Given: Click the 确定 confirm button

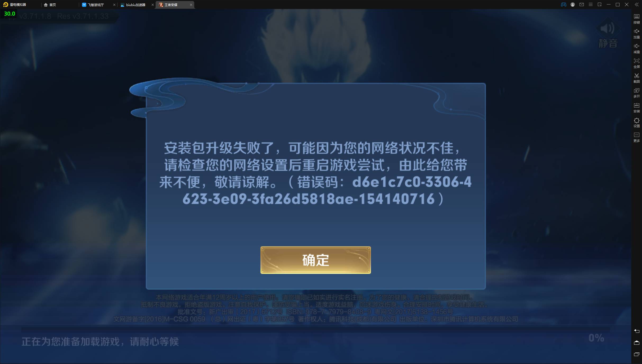Looking at the screenshot, I should (x=315, y=260).
